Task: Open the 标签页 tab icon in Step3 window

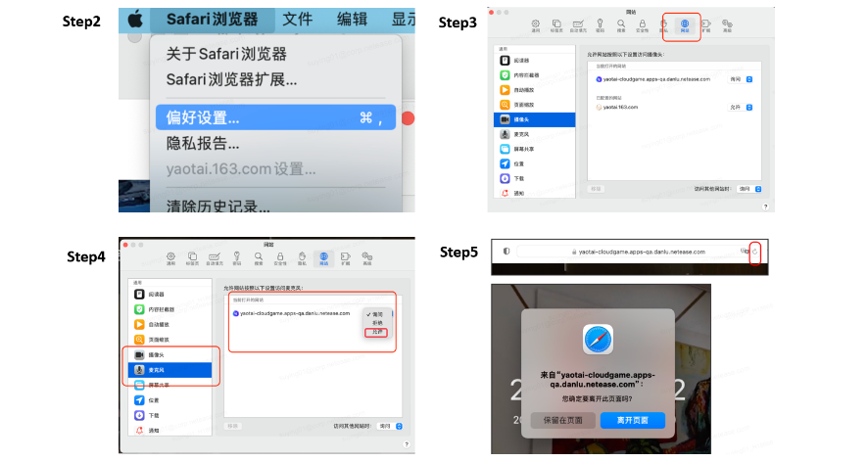Action: [556, 25]
